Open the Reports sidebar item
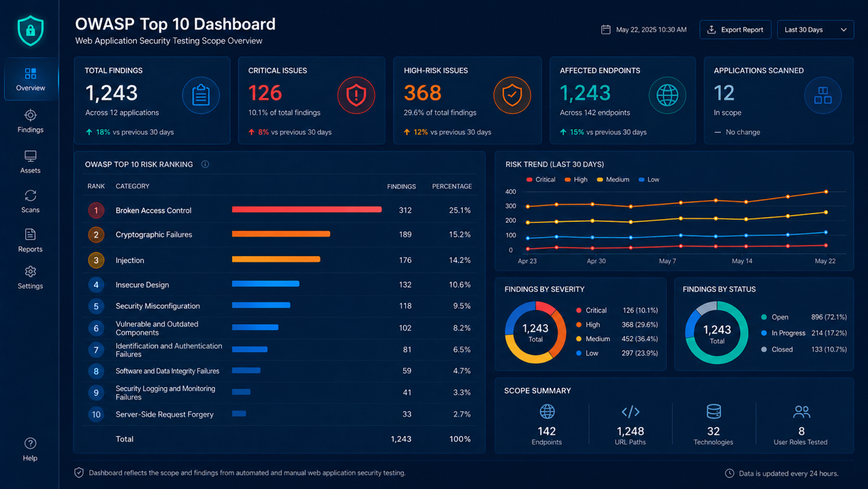This screenshot has height=489, width=868. [x=30, y=241]
